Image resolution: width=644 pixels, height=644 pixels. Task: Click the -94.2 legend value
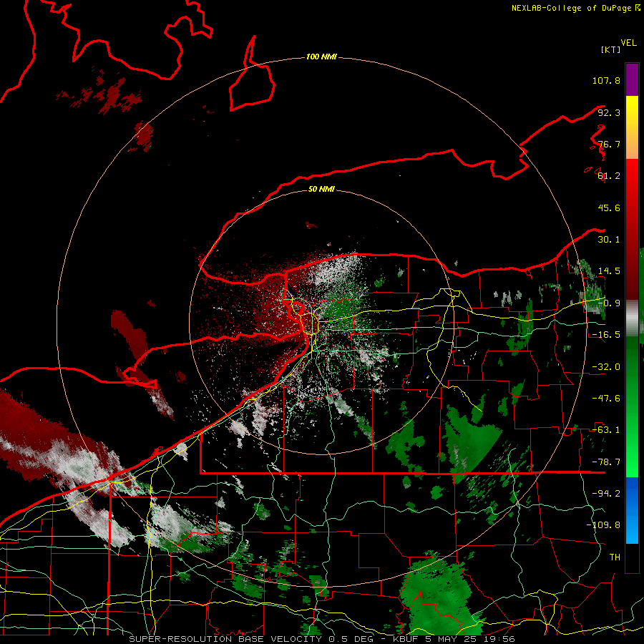point(606,494)
